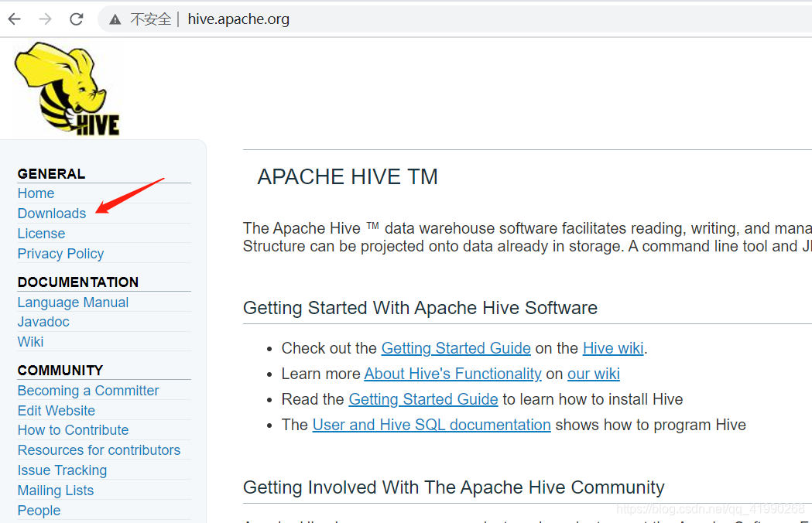Viewport: 812px width, 523px height.
Task: Open the Wiki sidebar link
Action: tap(30, 342)
